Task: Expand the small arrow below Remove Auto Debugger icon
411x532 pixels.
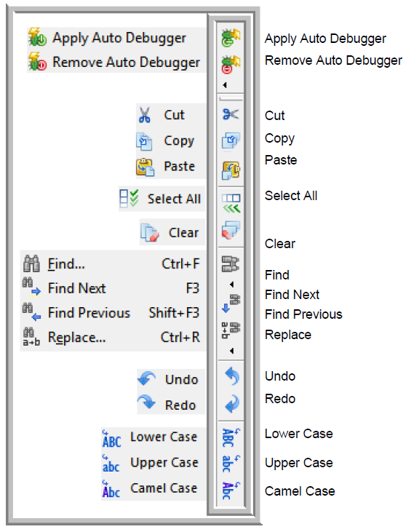Action: (x=225, y=85)
